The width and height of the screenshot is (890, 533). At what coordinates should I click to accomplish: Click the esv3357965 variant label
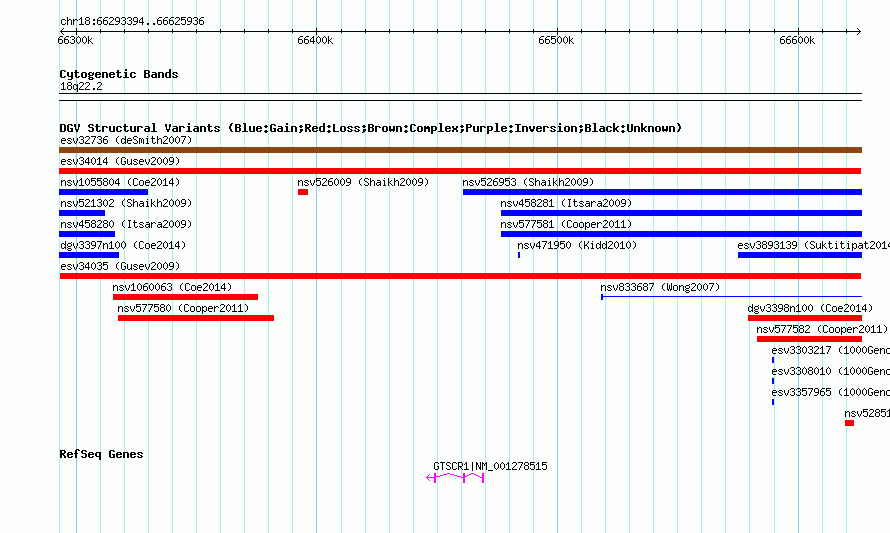pos(830,392)
